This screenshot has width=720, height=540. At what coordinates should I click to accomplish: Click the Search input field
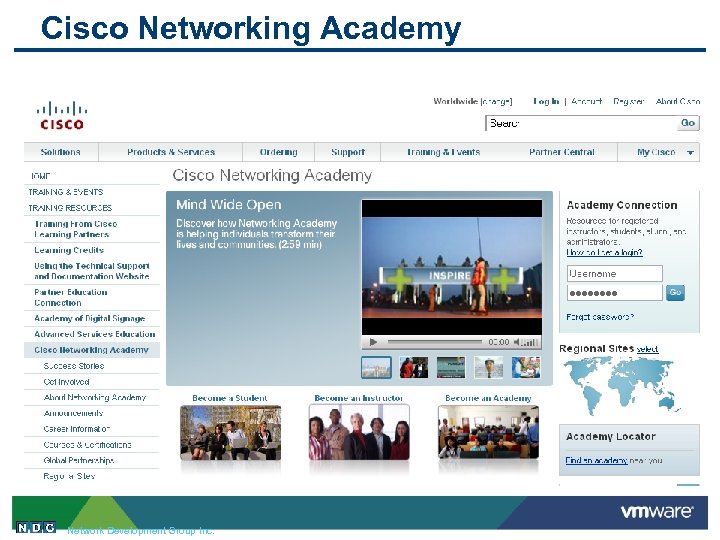(581, 123)
